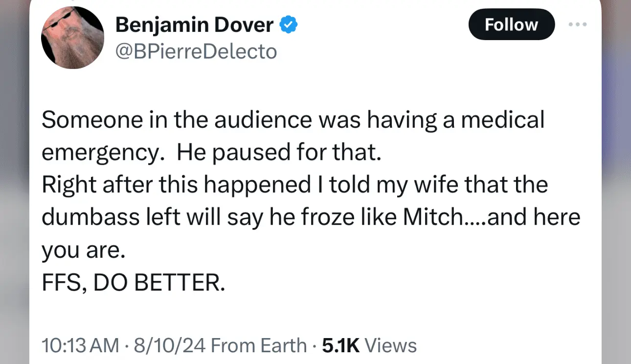Click the 'FFS, DO BETTER.' line
The width and height of the screenshot is (631, 364).
click(134, 283)
